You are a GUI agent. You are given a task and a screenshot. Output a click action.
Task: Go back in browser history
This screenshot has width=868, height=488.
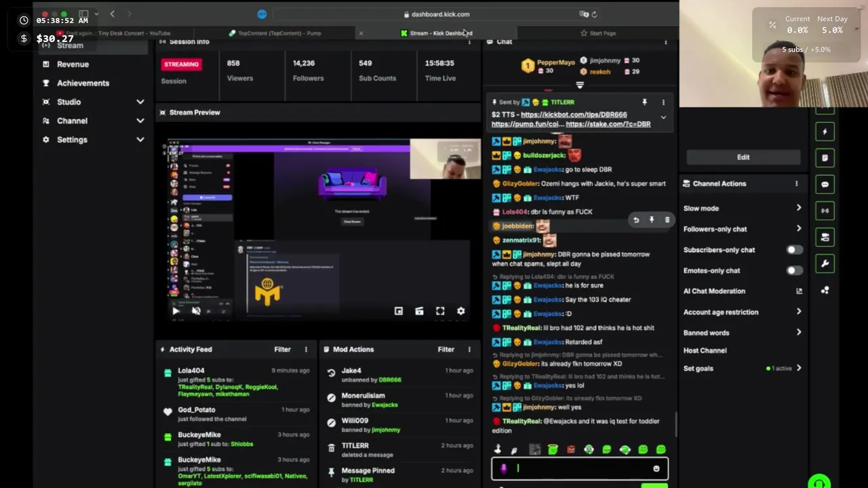tap(112, 14)
